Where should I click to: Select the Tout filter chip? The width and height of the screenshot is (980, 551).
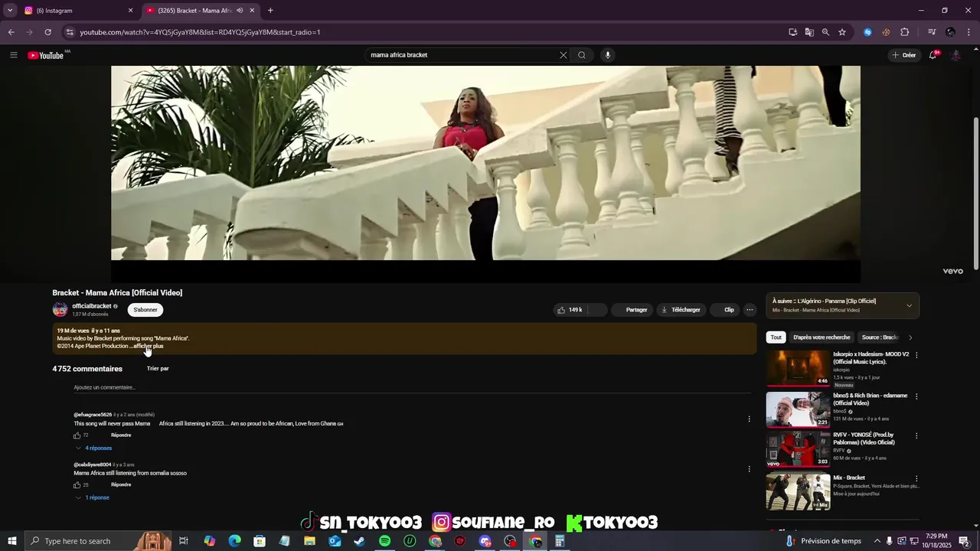[776, 337]
